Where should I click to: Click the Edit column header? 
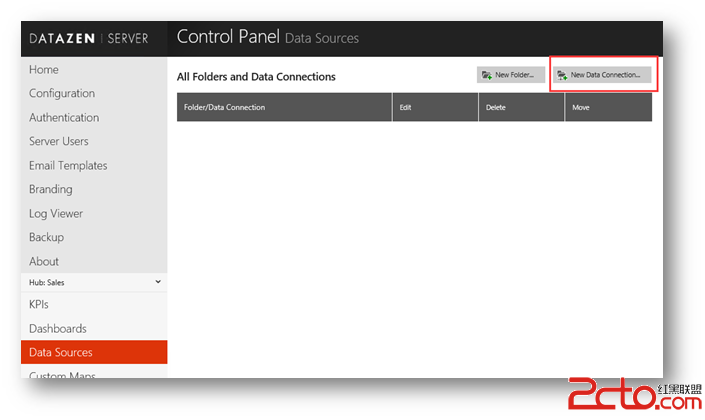click(435, 107)
